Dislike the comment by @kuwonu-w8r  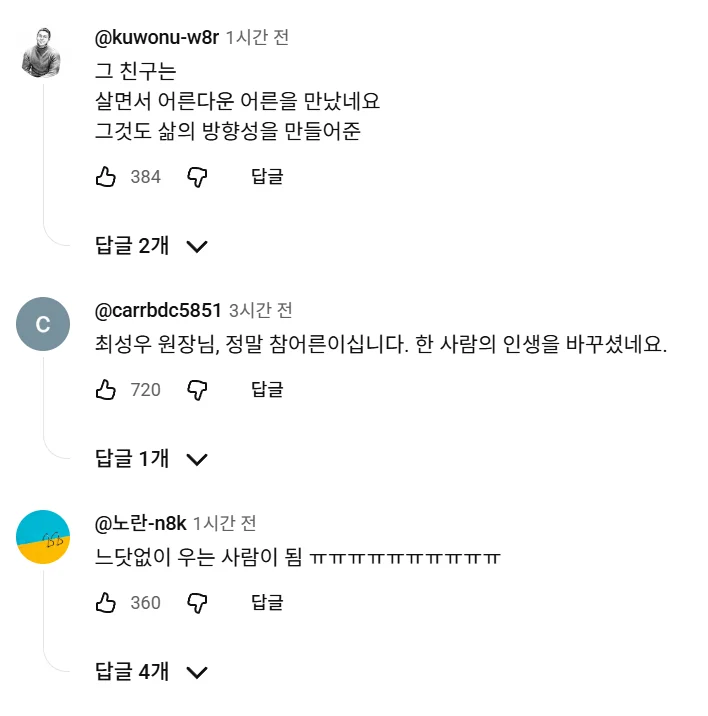click(x=197, y=177)
